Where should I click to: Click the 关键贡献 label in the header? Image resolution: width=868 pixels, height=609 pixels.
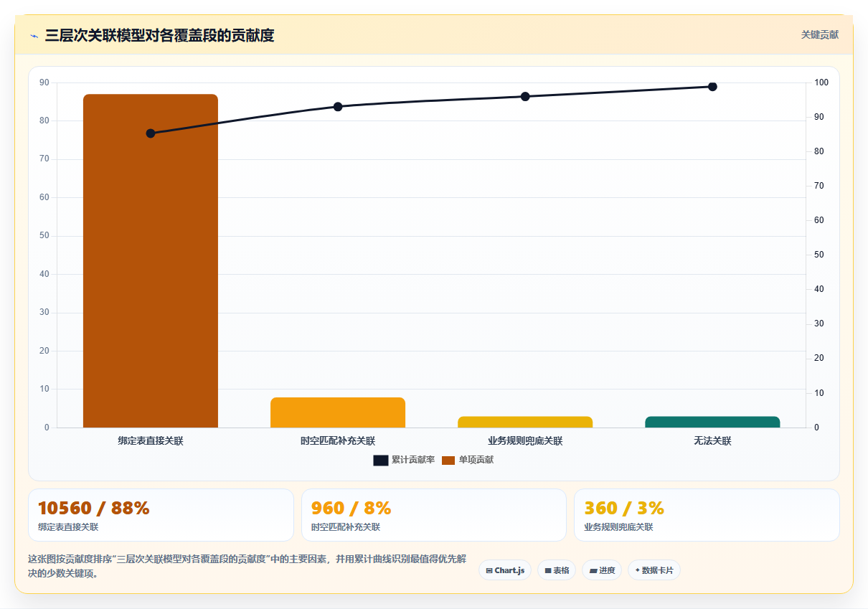(x=819, y=34)
